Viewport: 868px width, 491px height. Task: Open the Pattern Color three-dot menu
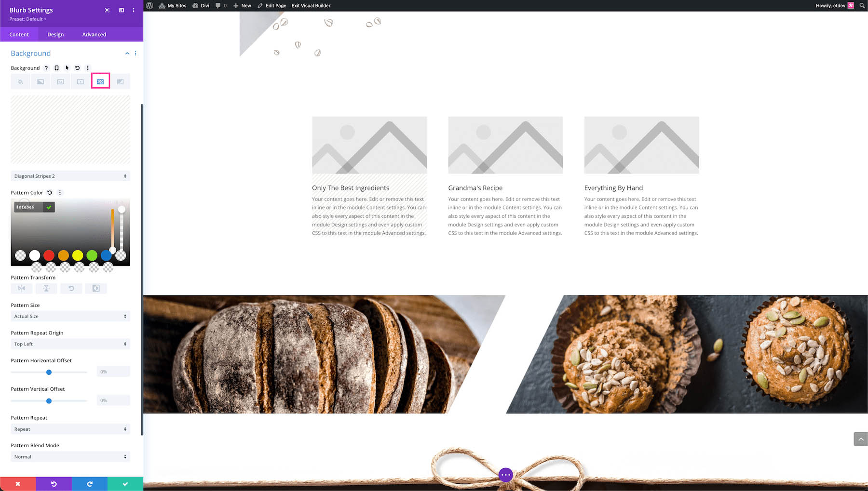[x=60, y=193]
